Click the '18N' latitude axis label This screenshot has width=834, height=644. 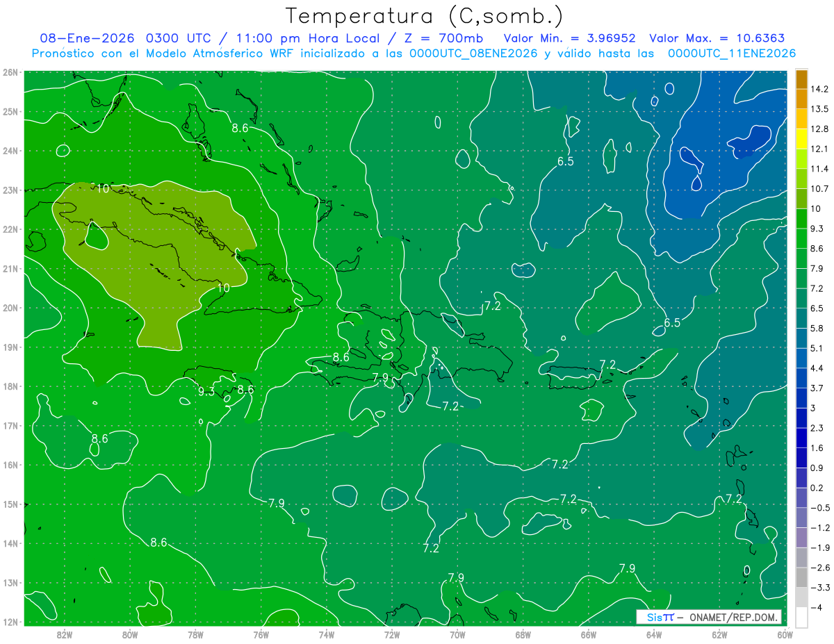click(10, 386)
